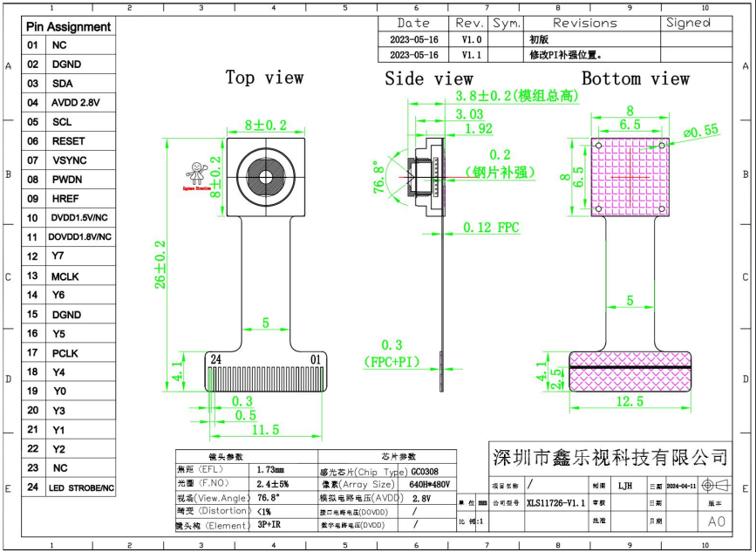This screenshot has height=552, width=756.
Task: Select the chip type 'GC0308'
Action: click(425, 472)
